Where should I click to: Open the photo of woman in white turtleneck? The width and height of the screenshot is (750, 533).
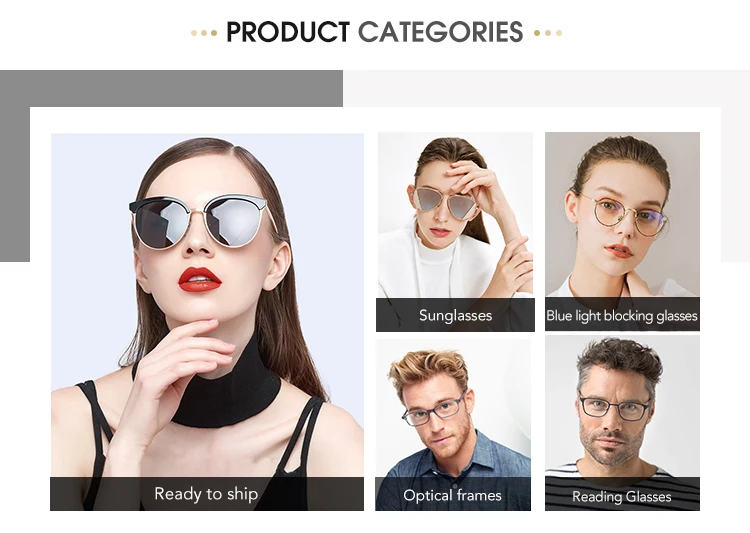tap(455, 215)
